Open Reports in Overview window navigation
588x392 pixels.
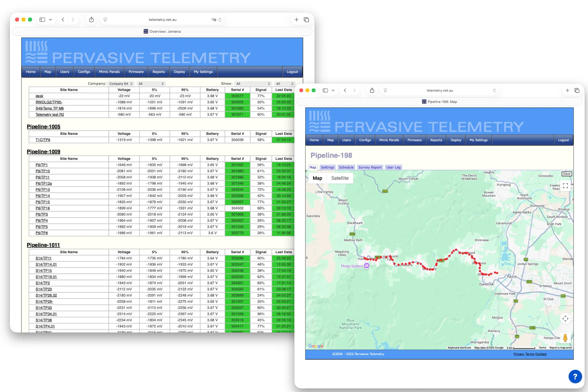(x=159, y=72)
